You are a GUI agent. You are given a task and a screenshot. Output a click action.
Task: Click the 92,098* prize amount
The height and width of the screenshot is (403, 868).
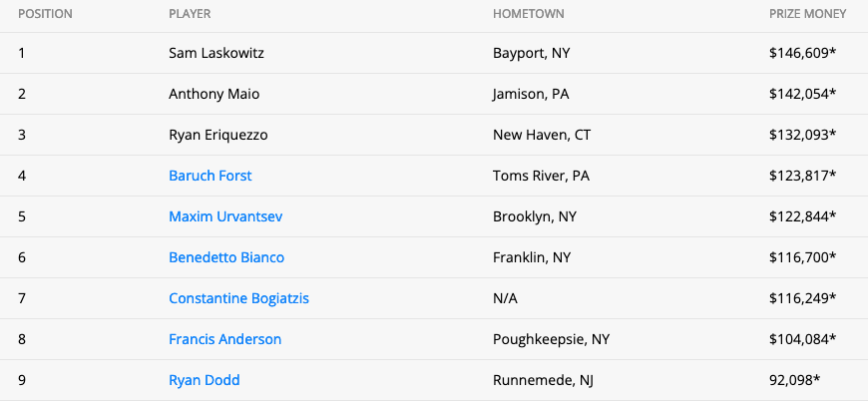[794, 380]
